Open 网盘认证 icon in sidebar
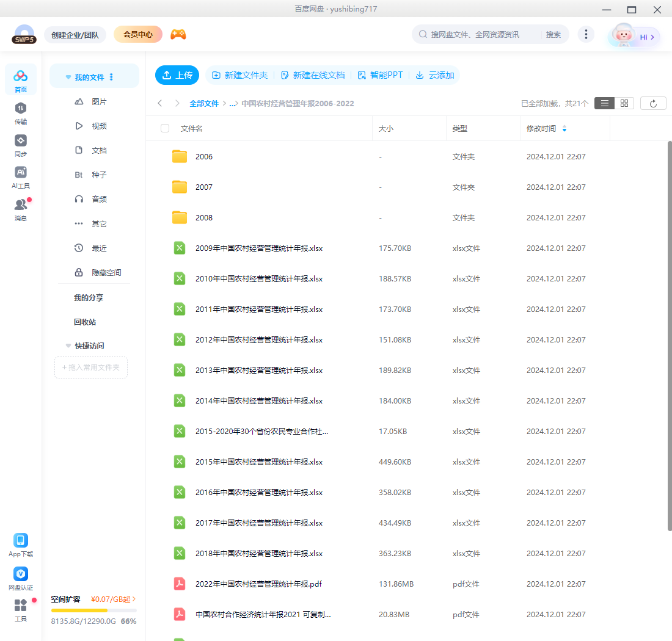 click(x=21, y=579)
